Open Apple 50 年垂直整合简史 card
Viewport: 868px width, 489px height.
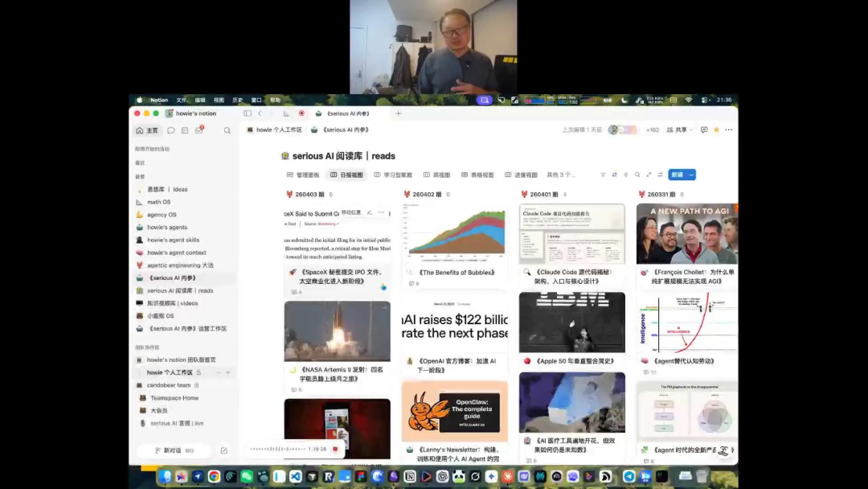pyautogui.click(x=572, y=330)
